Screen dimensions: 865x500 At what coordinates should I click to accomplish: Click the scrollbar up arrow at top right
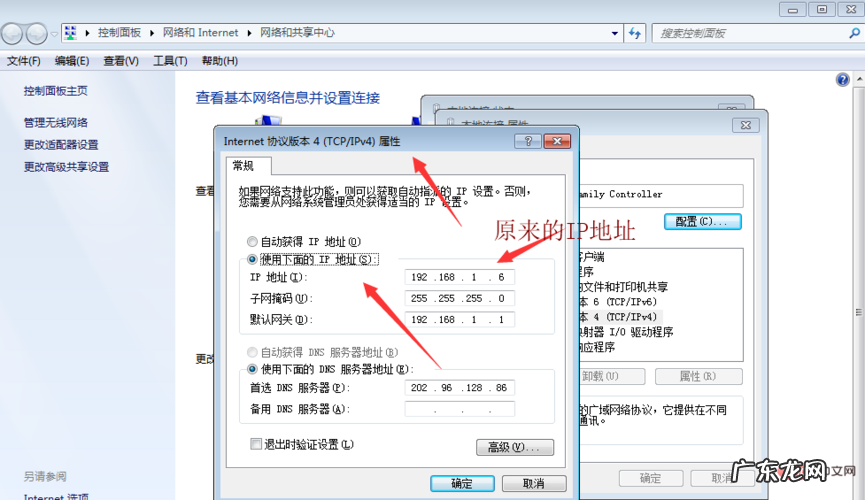point(859,79)
